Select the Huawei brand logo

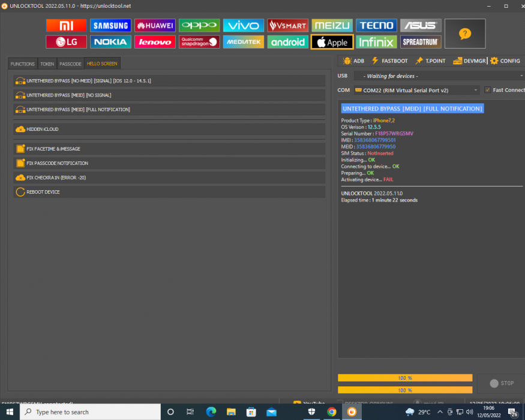[x=155, y=25]
